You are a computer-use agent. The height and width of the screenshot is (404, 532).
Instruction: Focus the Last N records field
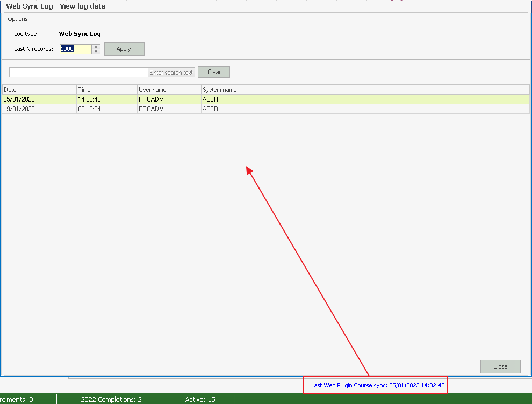tap(76, 49)
